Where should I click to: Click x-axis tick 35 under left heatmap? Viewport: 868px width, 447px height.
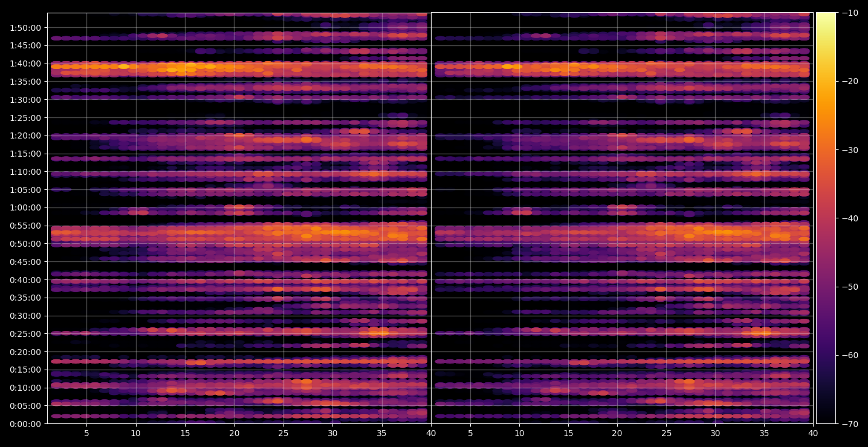coord(381,434)
